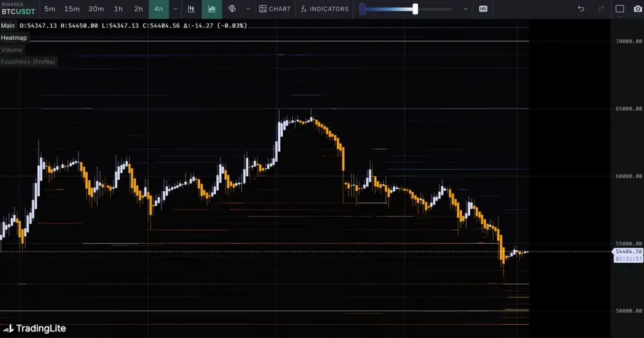Toggle the FootPrint+ (Profile) layer label

28,62
